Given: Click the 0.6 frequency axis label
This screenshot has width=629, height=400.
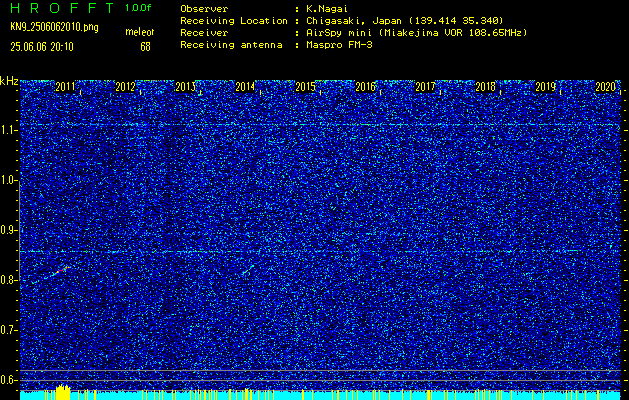Looking at the screenshot, I should 8,380.
